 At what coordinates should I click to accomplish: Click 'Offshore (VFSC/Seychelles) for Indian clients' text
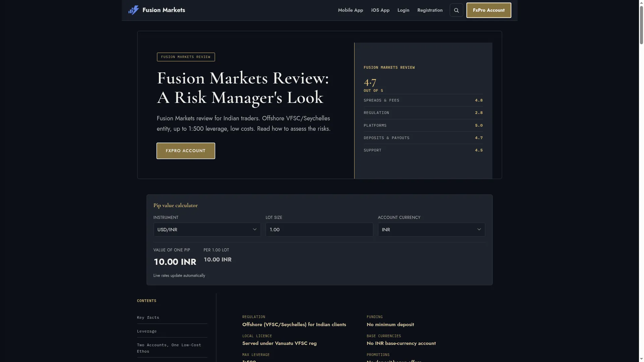click(x=294, y=324)
